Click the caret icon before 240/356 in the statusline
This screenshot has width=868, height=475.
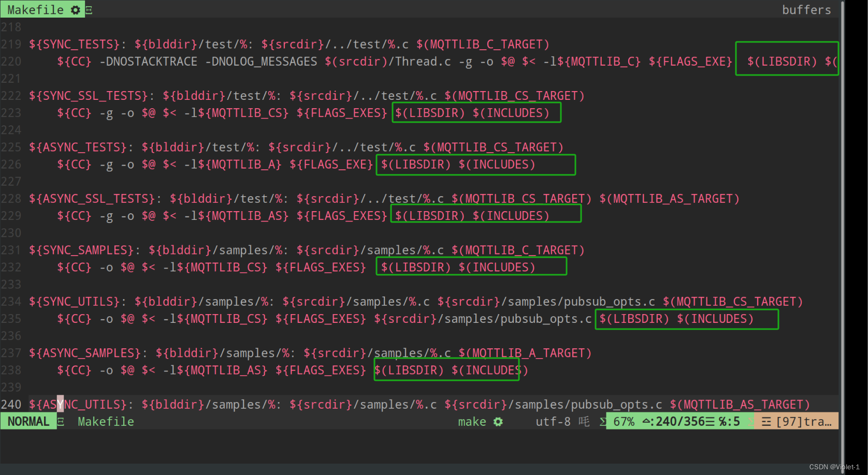[x=646, y=421]
